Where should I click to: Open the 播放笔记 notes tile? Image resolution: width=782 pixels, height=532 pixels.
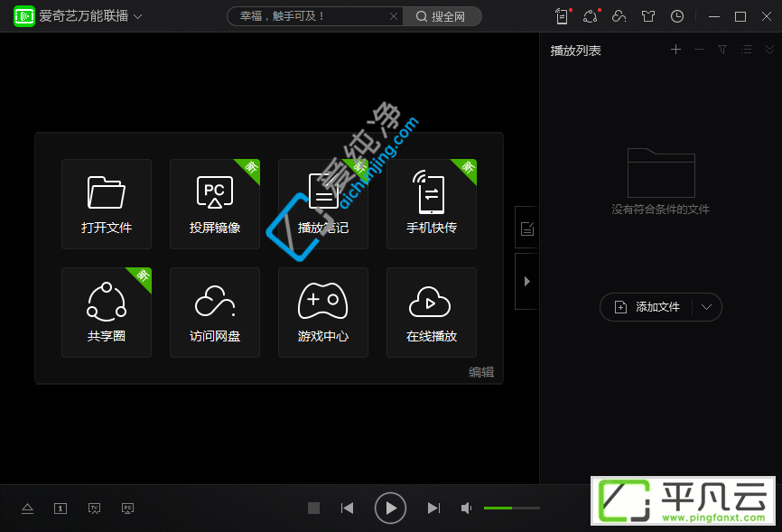[323, 203]
